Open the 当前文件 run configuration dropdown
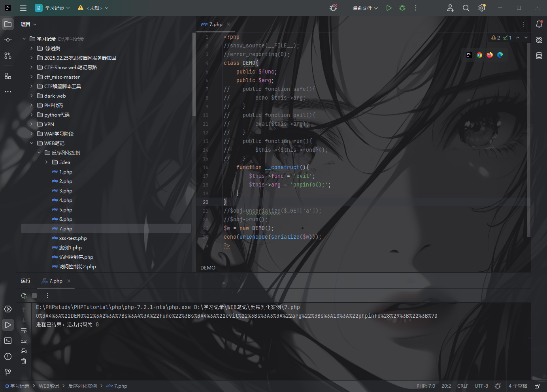 tap(366, 8)
